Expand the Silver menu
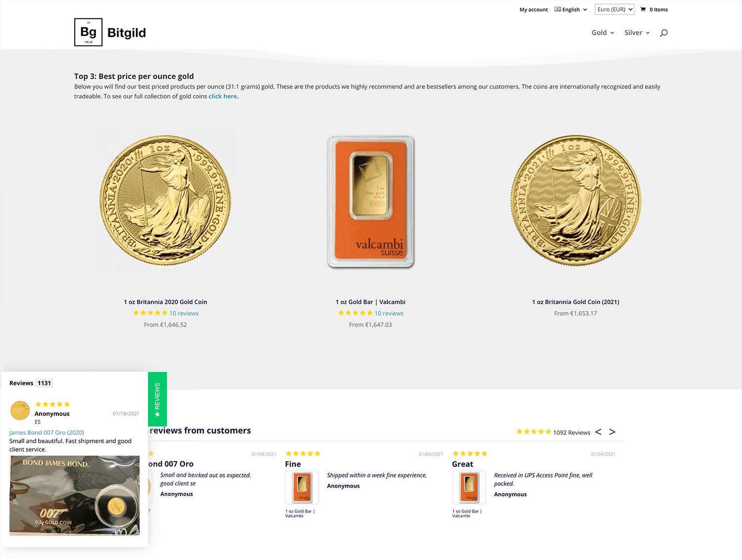Screen dimensions: 742x560 (637, 33)
